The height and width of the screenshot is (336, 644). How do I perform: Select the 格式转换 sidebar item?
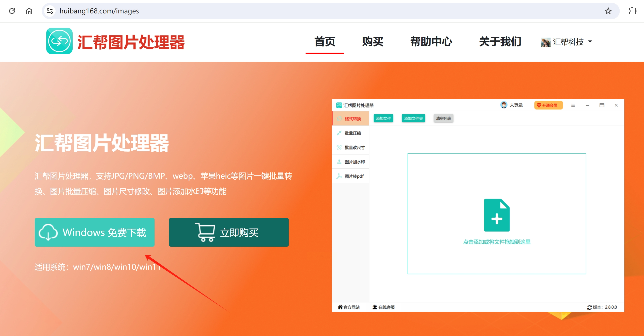coord(351,118)
